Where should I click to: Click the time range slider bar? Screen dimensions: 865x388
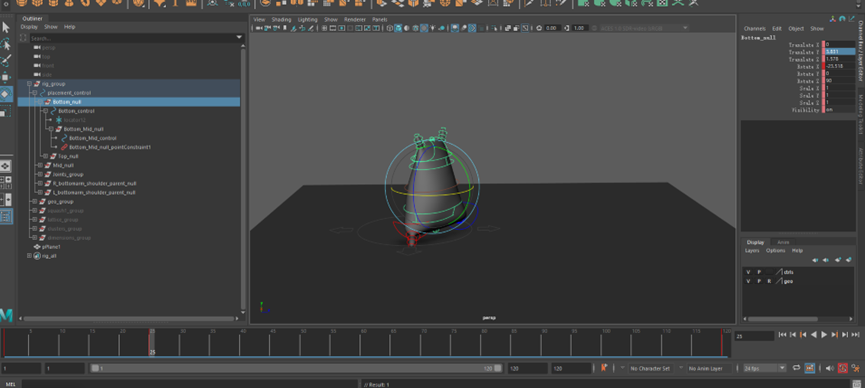point(297,368)
